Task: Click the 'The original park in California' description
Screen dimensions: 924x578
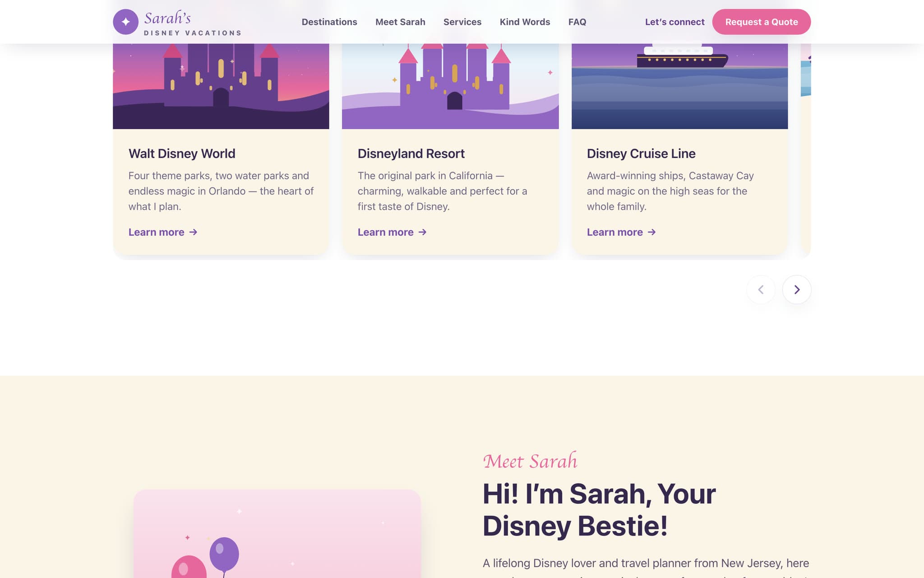Action: (x=443, y=191)
